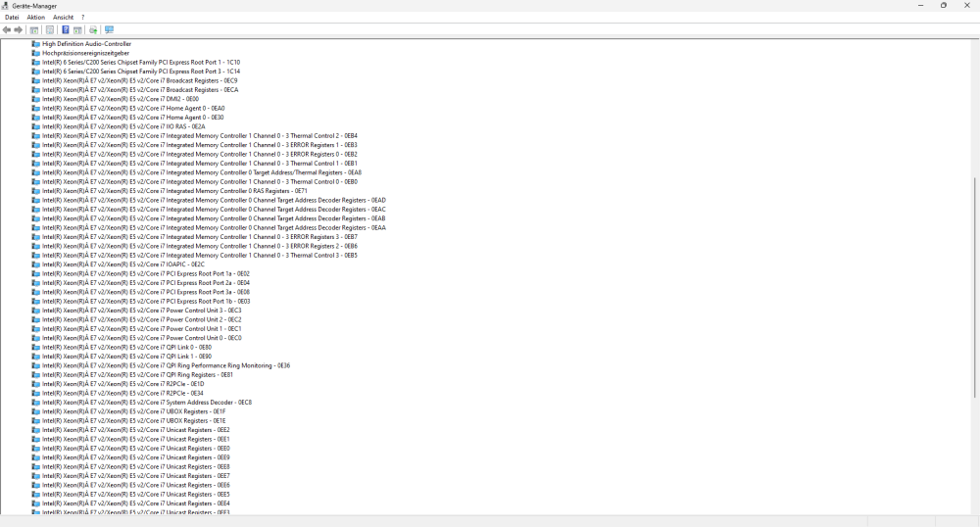Select Thermal Control 3 - 0EB5 entry
The height and width of the screenshot is (527, 980).
[x=200, y=256]
